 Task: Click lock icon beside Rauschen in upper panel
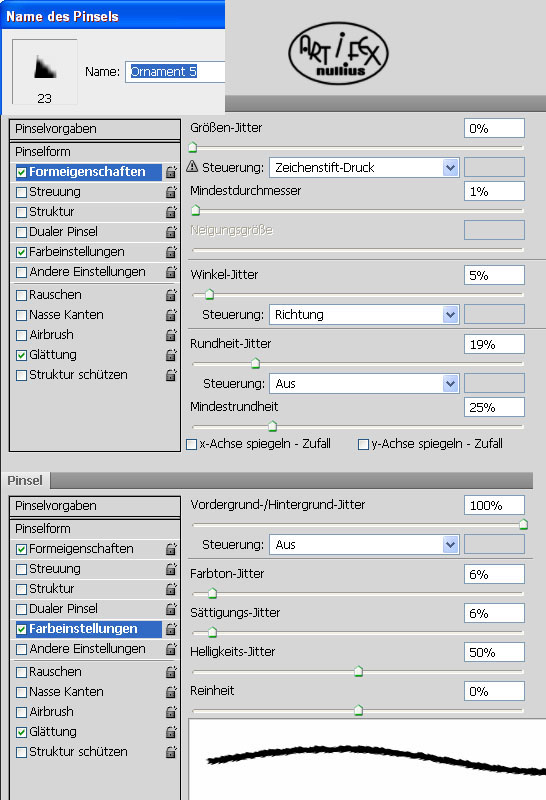pos(171,295)
